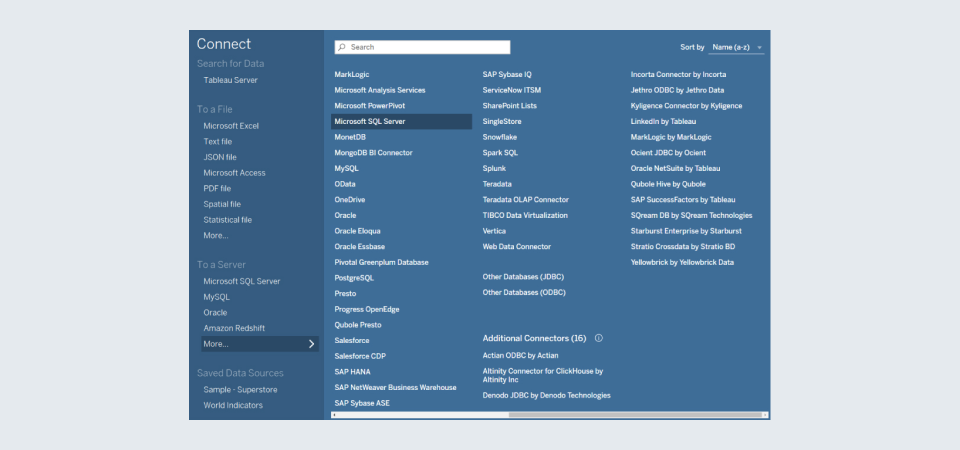Open Sample - Superstore saved data source
Viewport: 960px width, 450px height.
[x=241, y=390]
